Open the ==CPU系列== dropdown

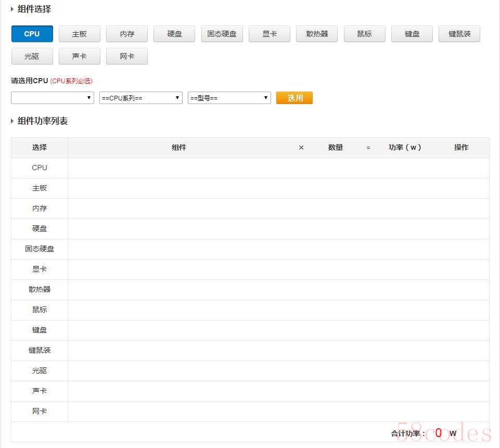click(140, 98)
